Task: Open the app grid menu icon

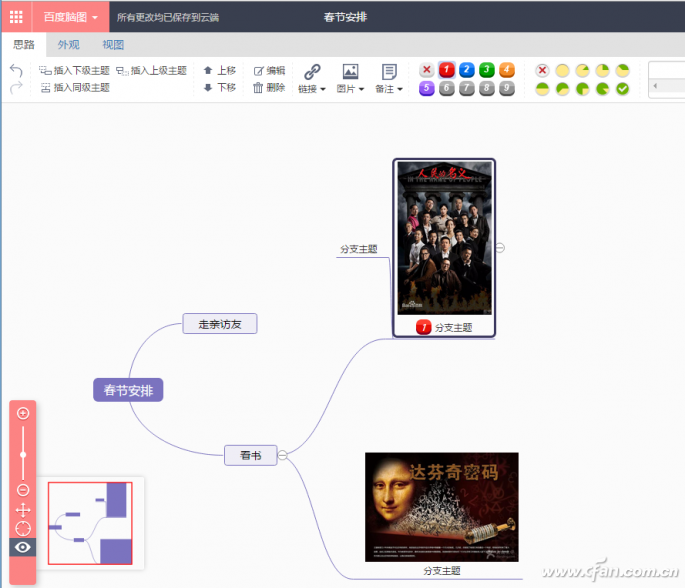Action: (x=16, y=17)
